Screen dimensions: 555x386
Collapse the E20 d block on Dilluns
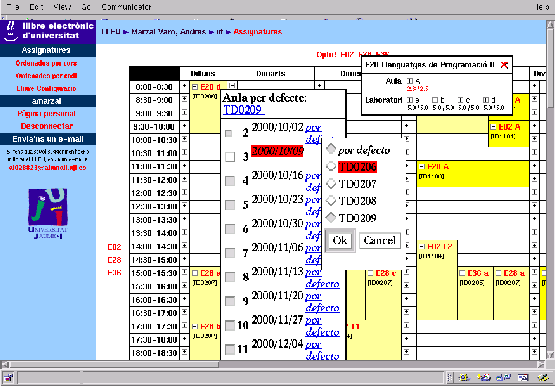click(x=195, y=87)
